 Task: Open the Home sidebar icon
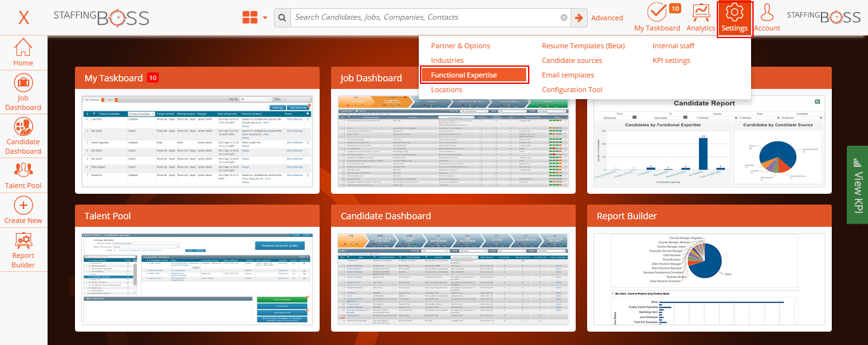pos(24,52)
